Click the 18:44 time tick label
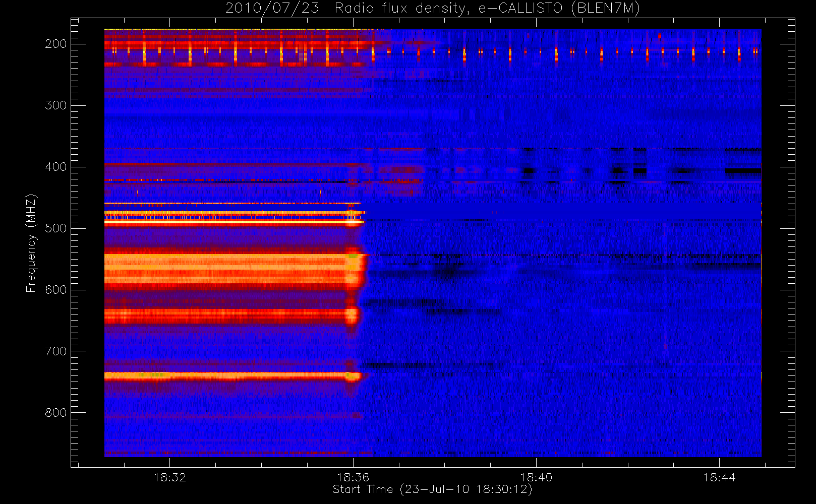 pos(719,477)
